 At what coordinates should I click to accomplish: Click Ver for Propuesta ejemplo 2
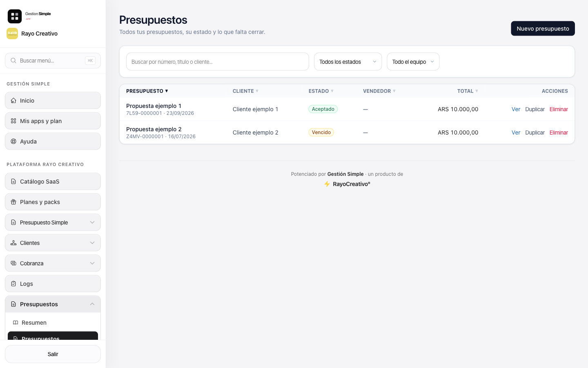click(516, 132)
